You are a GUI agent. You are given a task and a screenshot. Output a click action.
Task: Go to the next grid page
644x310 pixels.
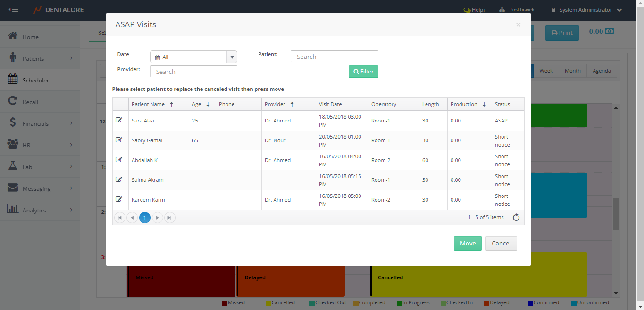[x=158, y=218]
